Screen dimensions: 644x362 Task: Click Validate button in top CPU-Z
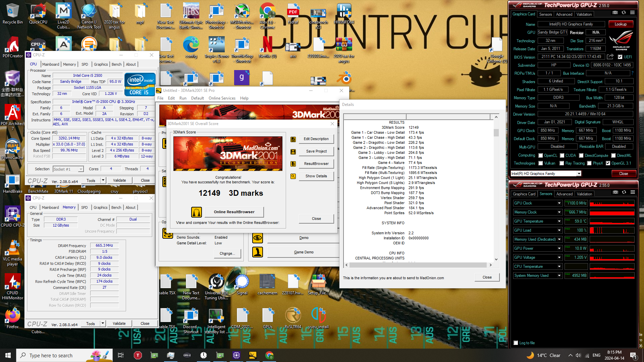pos(119,180)
